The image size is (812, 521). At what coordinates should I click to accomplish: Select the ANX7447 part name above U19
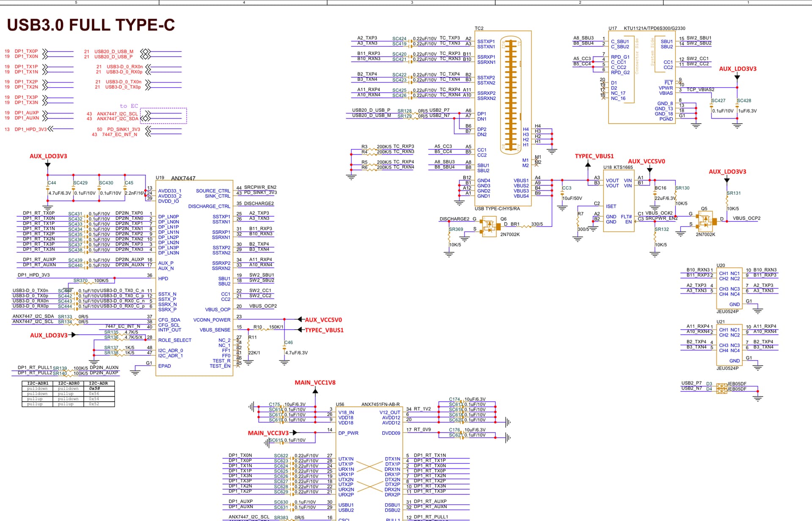point(183,178)
